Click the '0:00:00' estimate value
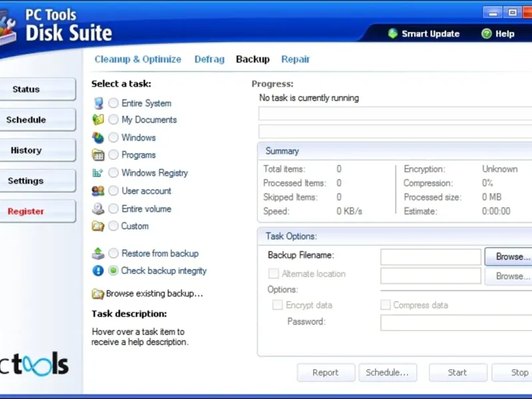Image resolution: width=532 pixels, height=399 pixels. (x=496, y=211)
